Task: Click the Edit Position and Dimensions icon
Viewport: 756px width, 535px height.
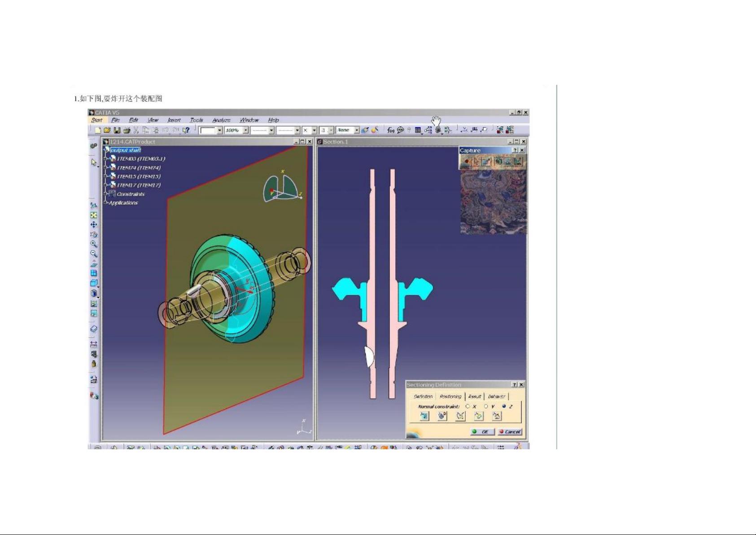Action: pos(424,416)
